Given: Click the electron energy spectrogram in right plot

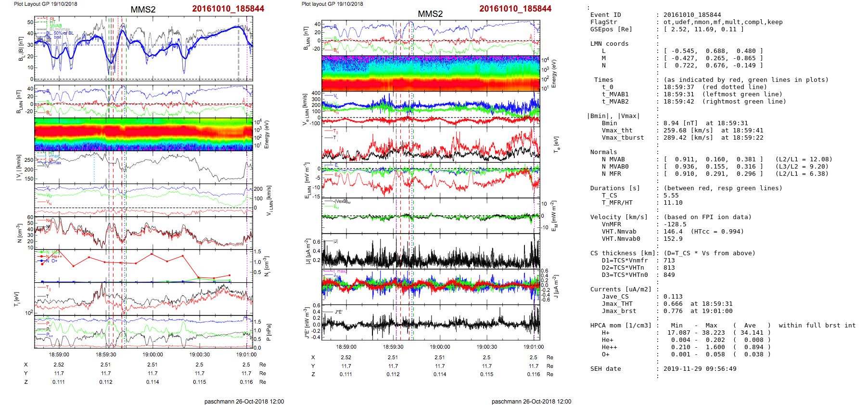Looking at the screenshot, I should click(x=431, y=73).
